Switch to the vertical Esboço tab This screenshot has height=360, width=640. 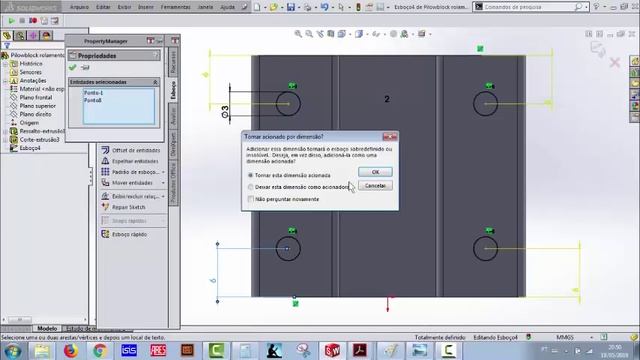click(173, 90)
